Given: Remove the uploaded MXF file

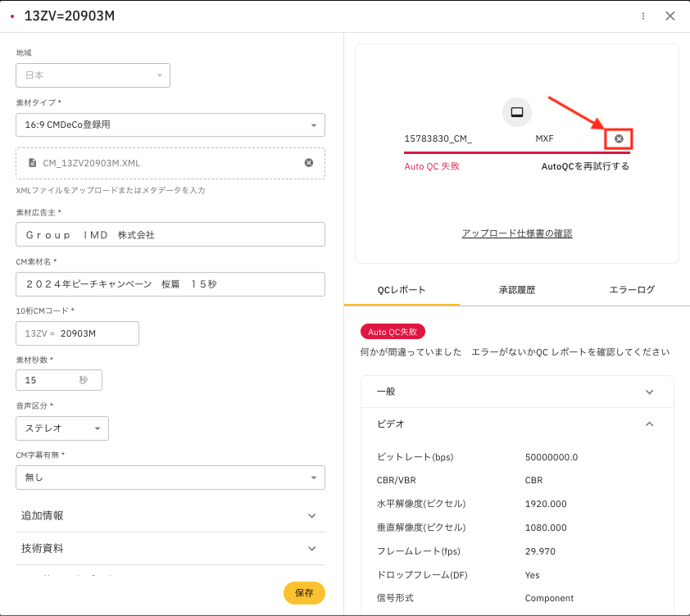Looking at the screenshot, I should (x=619, y=138).
